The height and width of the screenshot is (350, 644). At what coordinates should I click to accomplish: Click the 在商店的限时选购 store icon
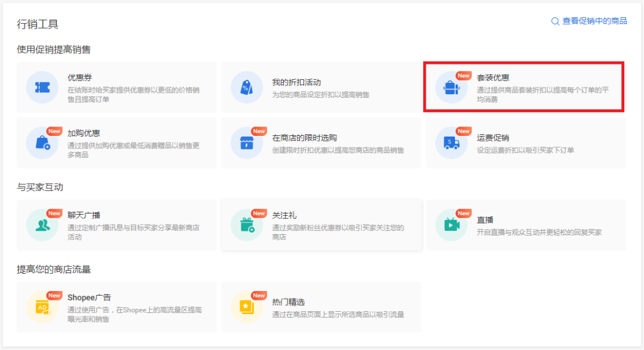(x=247, y=143)
